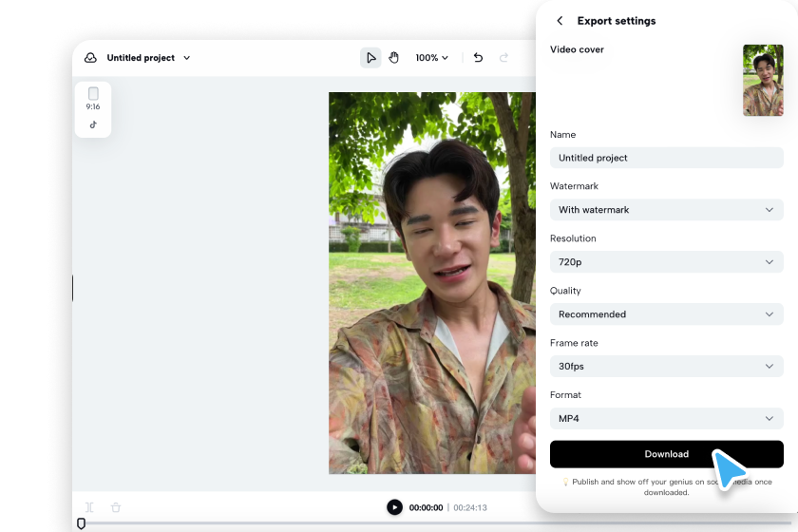Open the 720p resolution dropdown
Screen dimensions: 798x532
[x=666, y=261]
